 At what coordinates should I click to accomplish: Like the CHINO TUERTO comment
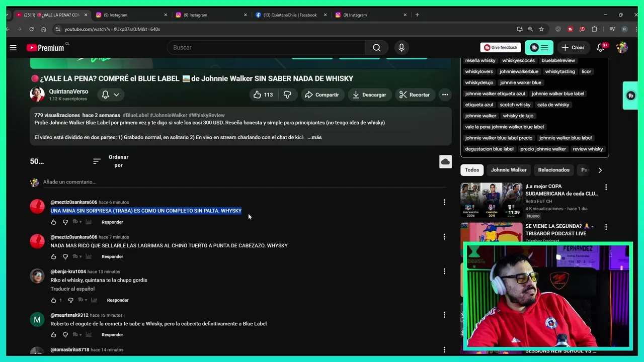pyautogui.click(x=54, y=256)
